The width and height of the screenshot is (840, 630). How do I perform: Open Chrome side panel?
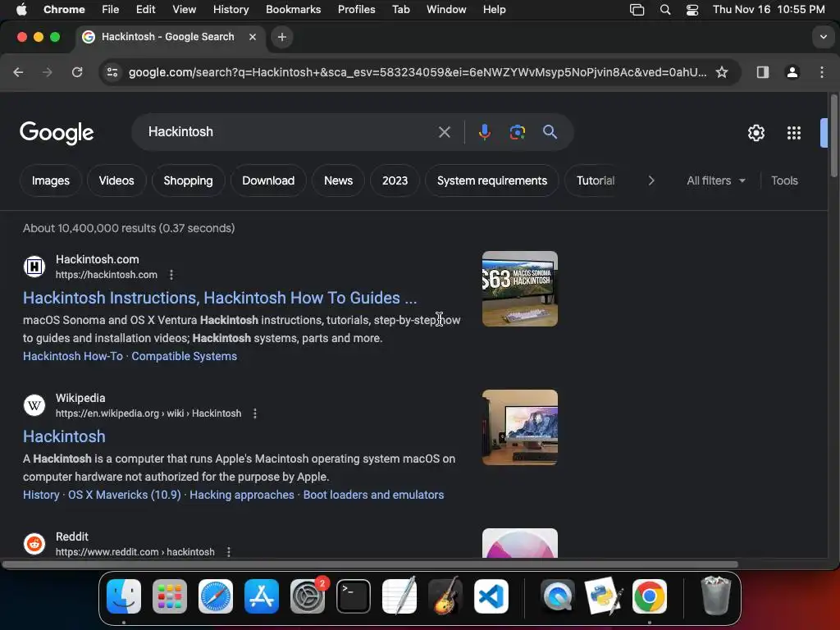coord(762,72)
